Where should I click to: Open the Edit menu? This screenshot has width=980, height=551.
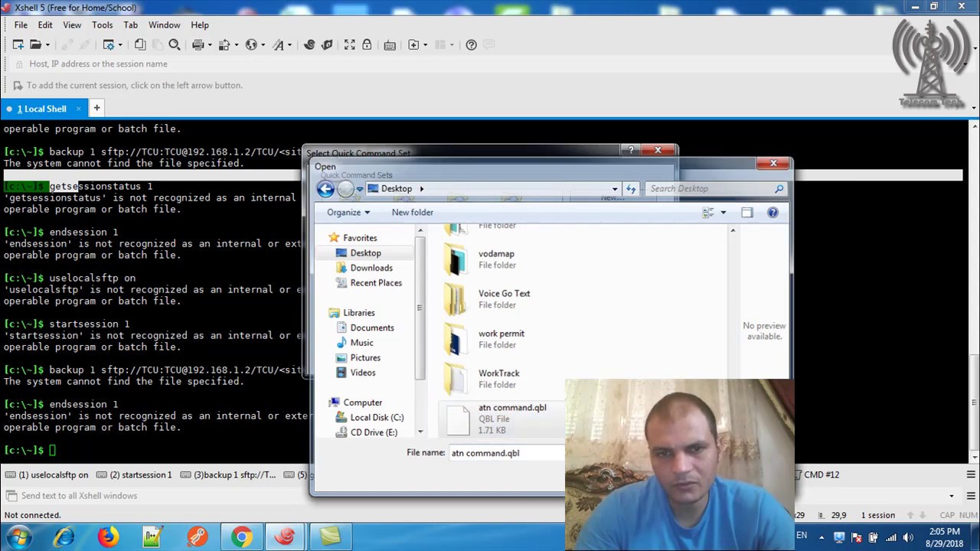[x=45, y=24]
